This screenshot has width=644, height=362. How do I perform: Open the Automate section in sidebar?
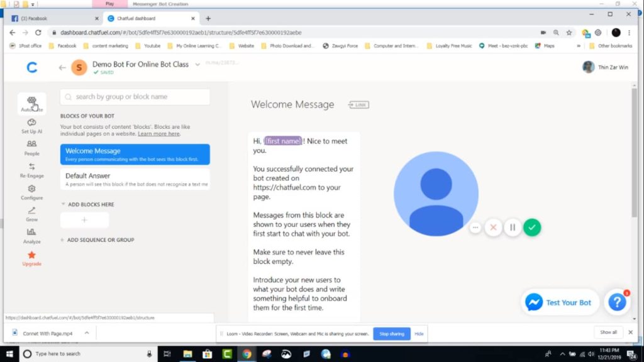coord(31,104)
